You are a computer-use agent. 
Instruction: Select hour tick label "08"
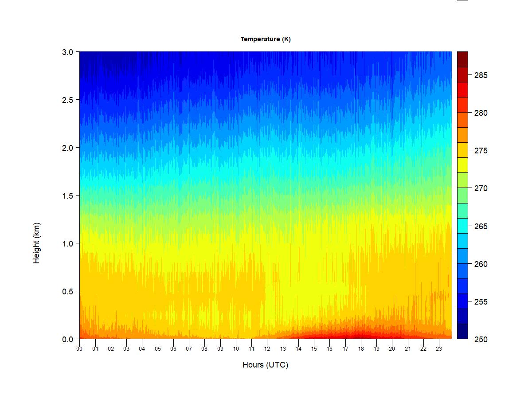[x=204, y=348]
